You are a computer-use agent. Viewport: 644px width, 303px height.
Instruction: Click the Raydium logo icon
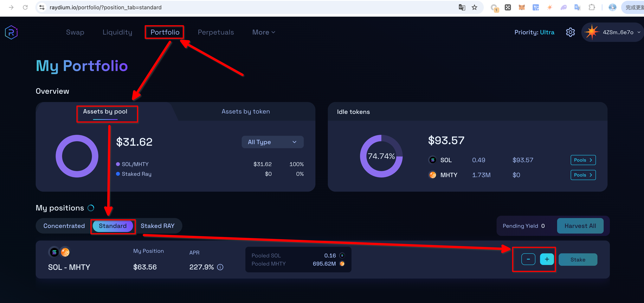pos(11,32)
